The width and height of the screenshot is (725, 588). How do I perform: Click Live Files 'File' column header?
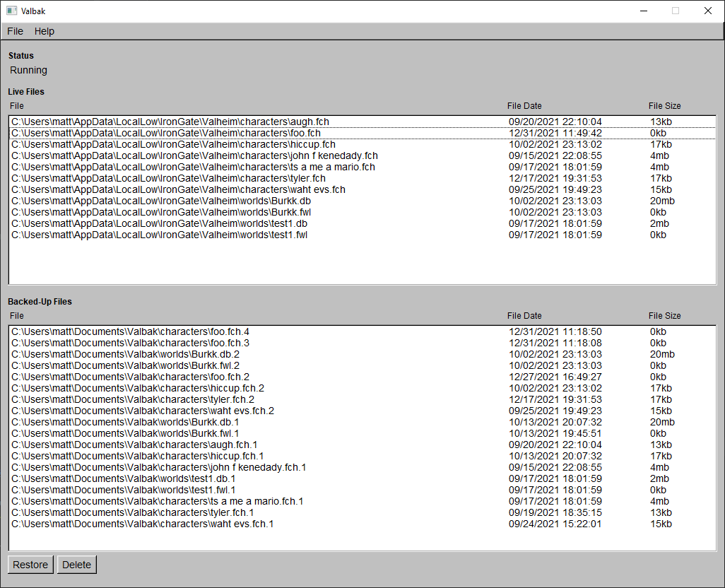point(17,106)
